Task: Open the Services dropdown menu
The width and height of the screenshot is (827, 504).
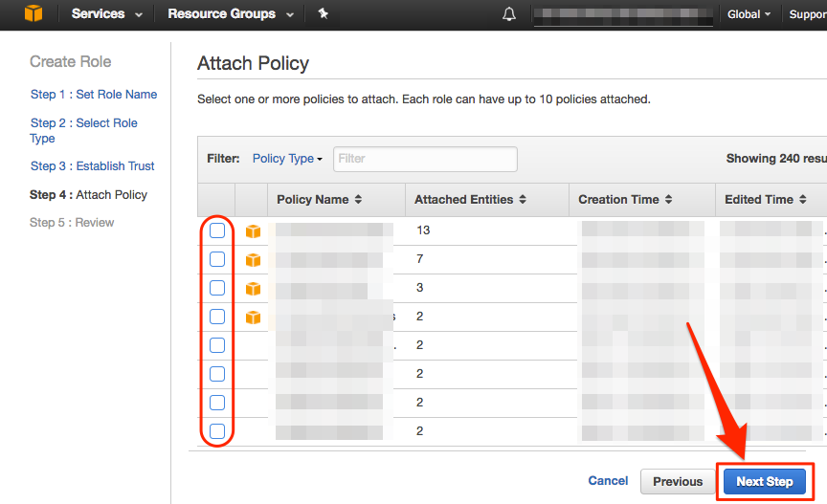Action: pos(106,14)
